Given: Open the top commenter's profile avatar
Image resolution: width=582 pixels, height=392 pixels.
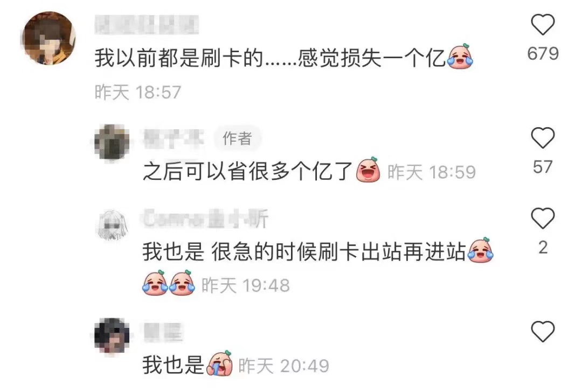Looking at the screenshot, I should pyautogui.click(x=49, y=38).
